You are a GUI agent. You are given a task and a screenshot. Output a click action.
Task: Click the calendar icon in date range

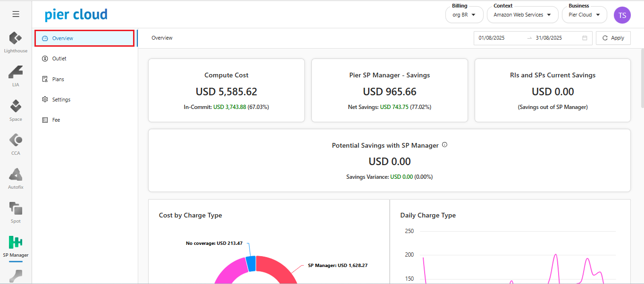tap(585, 38)
